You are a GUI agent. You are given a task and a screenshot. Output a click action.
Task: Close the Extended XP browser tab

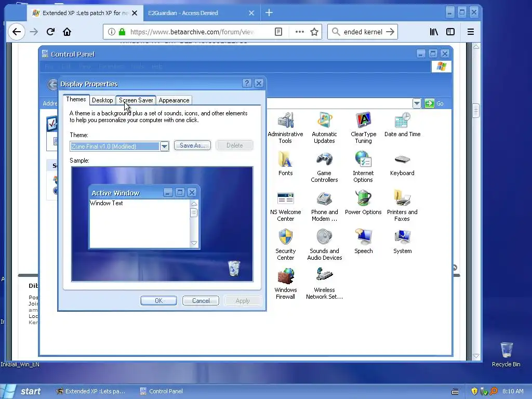(x=135, y=13)
